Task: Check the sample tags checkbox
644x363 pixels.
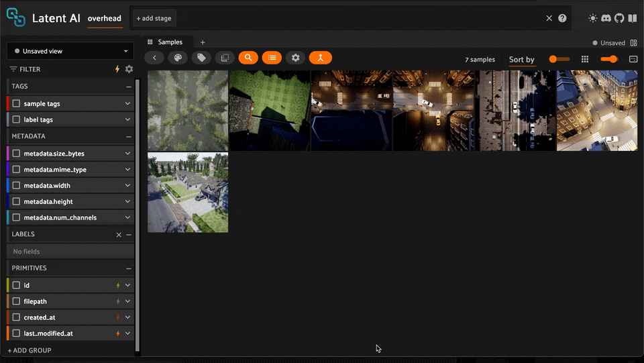Action: tap(16, 103)
